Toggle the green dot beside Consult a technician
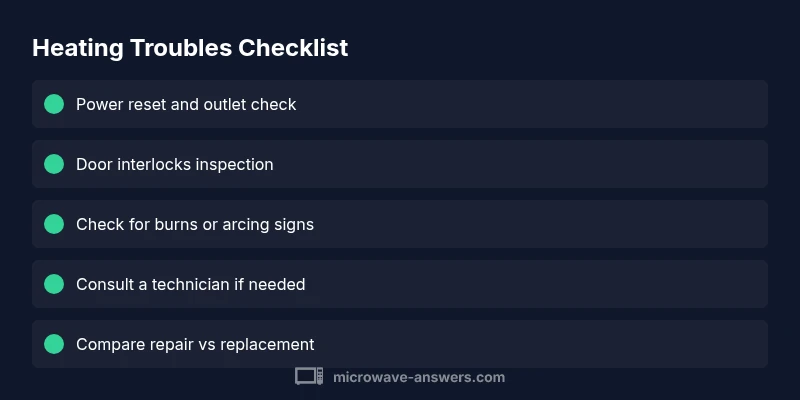Viewport: 800px width, 400px height. tap(54, 284)
